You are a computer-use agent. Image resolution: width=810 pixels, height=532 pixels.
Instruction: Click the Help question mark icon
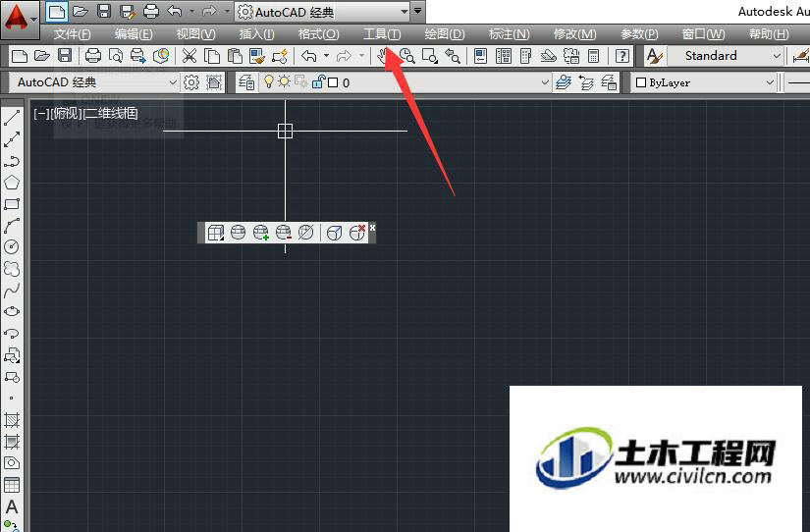(622, 56)
